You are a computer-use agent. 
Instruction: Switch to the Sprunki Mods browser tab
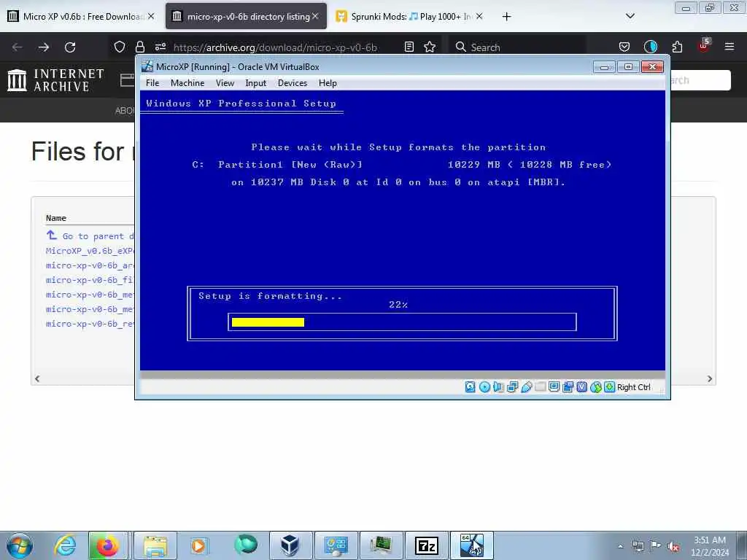[410, 16]
